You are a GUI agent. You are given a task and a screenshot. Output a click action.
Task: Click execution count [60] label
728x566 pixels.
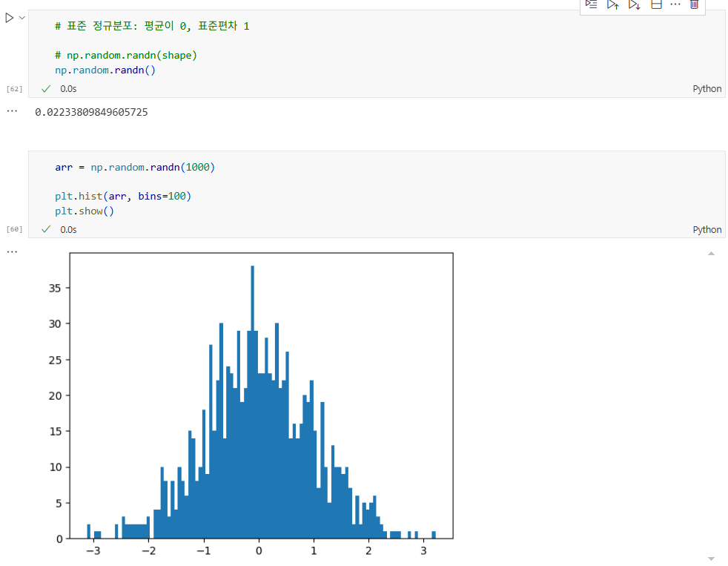point(14,229)
